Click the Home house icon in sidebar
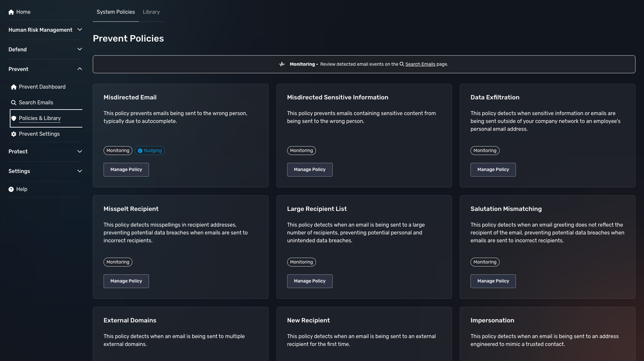Viewport: 644px width, 361px height. 11,12
